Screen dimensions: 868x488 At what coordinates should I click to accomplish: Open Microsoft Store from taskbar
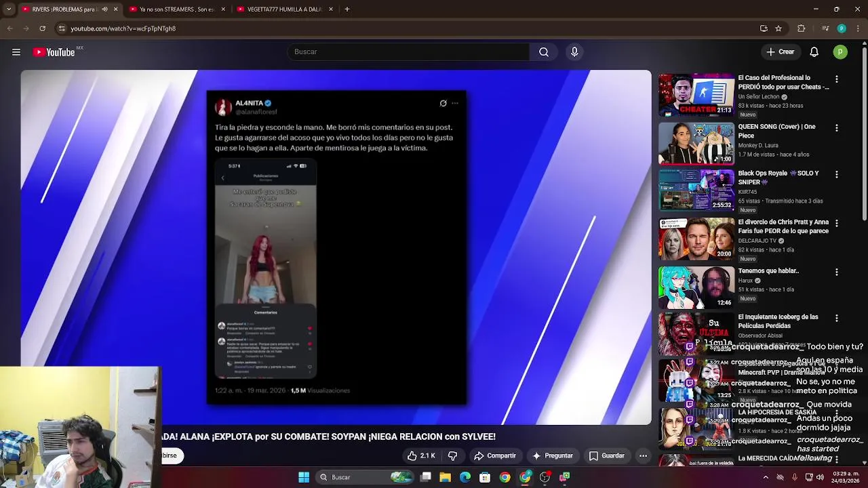click(x=485, y=477)
